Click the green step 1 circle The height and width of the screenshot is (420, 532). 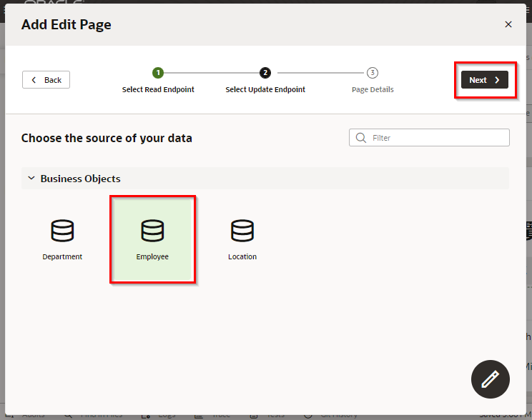(158, 73)
